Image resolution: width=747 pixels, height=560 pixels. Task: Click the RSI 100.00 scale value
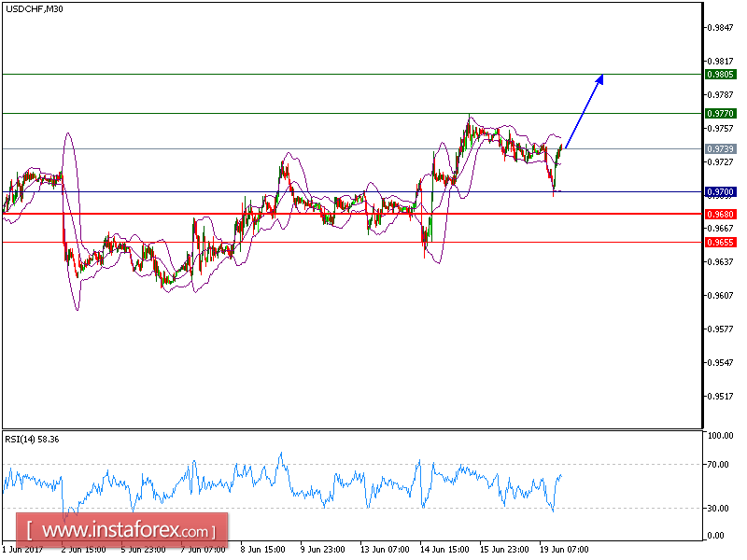click(x=721, y=435)
